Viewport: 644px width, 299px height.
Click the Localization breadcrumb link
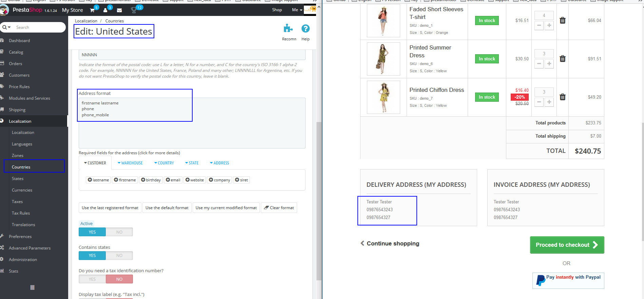86,21
